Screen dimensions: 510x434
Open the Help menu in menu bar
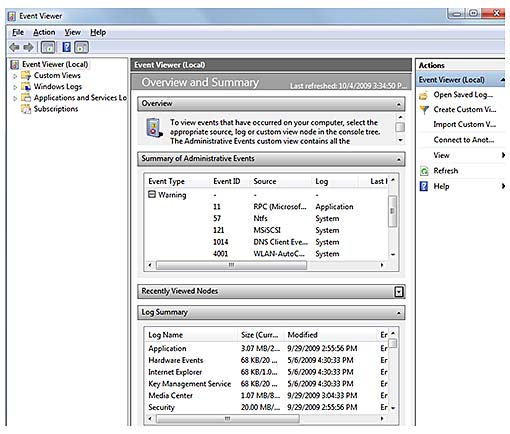[x=98, y=32]
